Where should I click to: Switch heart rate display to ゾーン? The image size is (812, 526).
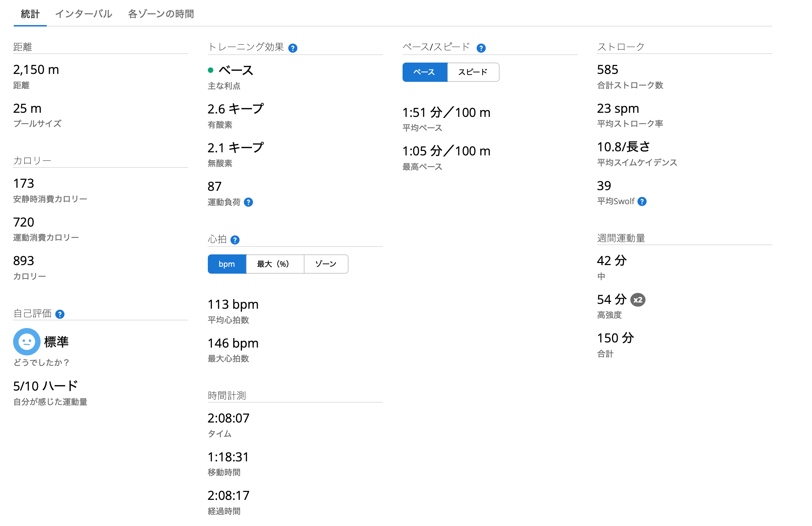(325, 264)
